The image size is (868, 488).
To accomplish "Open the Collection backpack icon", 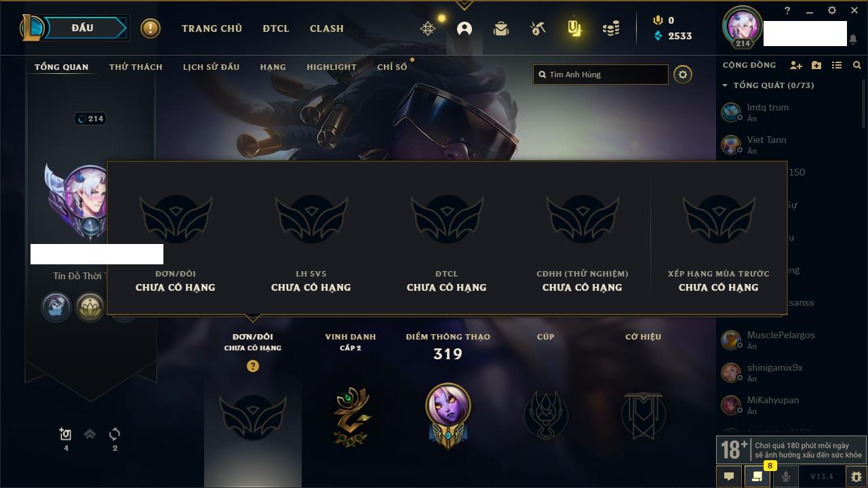I will 501,28.
